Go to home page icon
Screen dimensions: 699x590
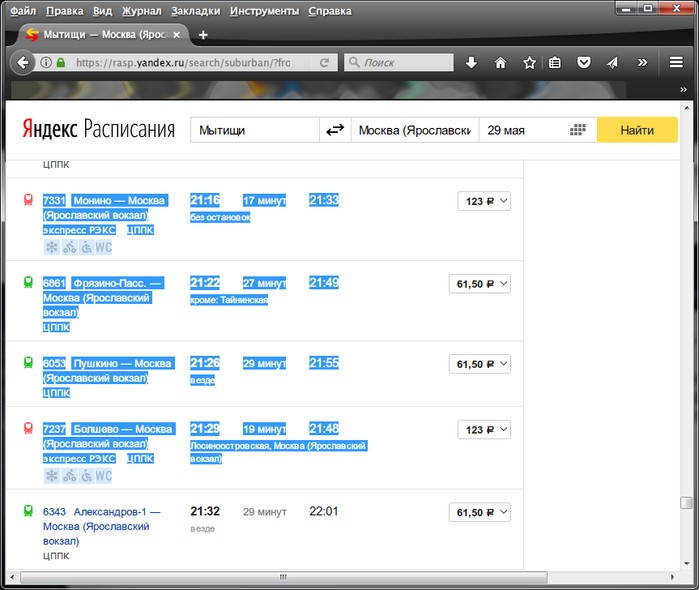500,62
